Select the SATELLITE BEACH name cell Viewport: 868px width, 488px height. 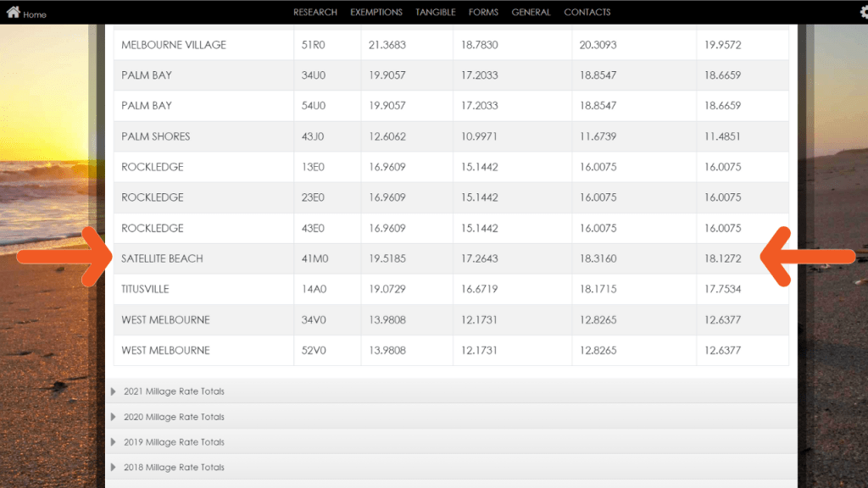pos(163,258)
